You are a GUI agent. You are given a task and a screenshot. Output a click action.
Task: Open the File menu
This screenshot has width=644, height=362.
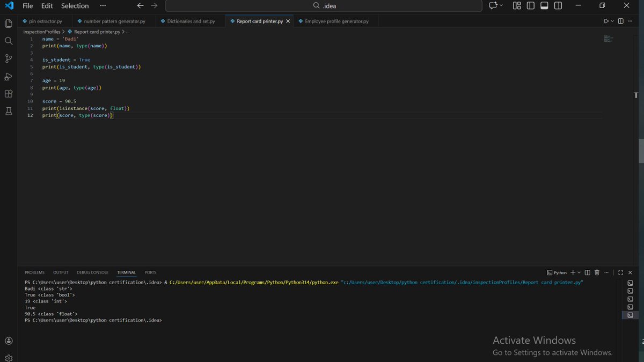[x=28, y=6]
